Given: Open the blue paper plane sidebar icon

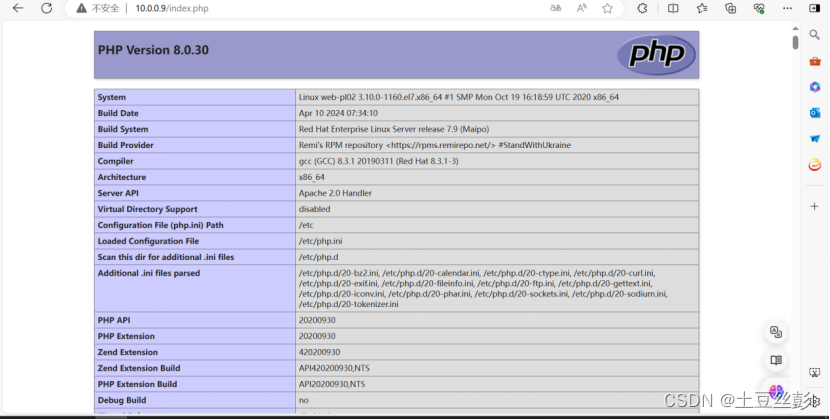Looking at the screenshot, I should pos(815,139).
